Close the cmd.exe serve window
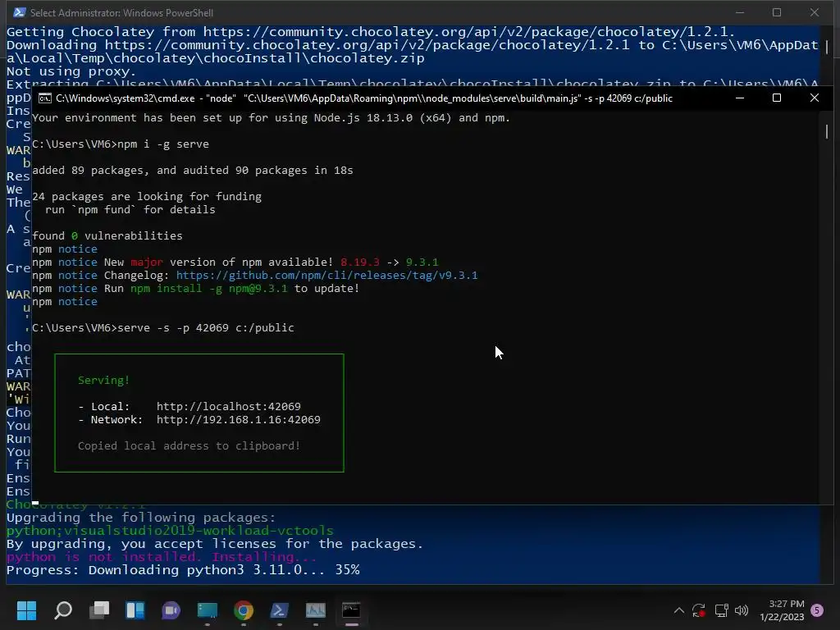Image resolution: width=840 pixels, height=630 pixels. (815, 98)
